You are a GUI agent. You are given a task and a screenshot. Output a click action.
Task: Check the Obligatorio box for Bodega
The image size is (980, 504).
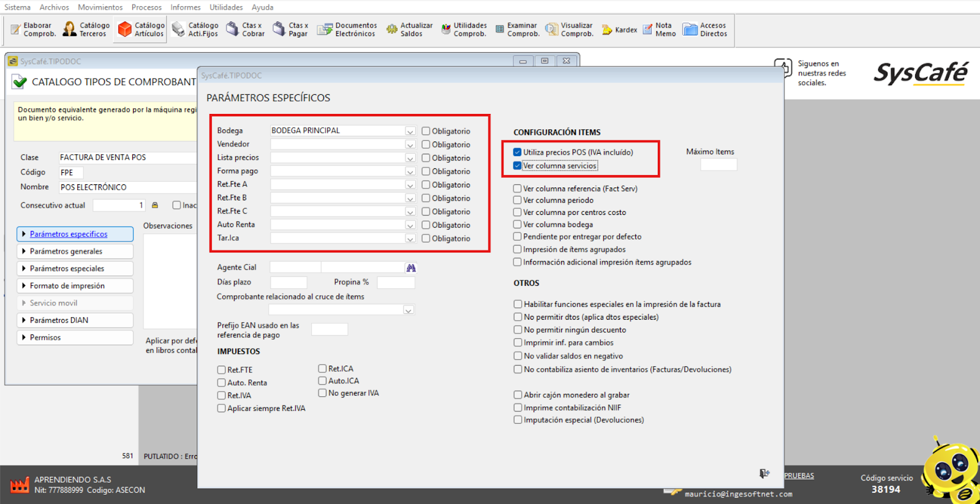tap(426, 131)
